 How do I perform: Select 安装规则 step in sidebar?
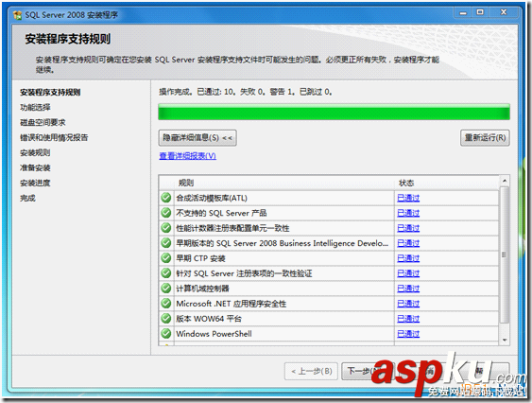point(35,152)
